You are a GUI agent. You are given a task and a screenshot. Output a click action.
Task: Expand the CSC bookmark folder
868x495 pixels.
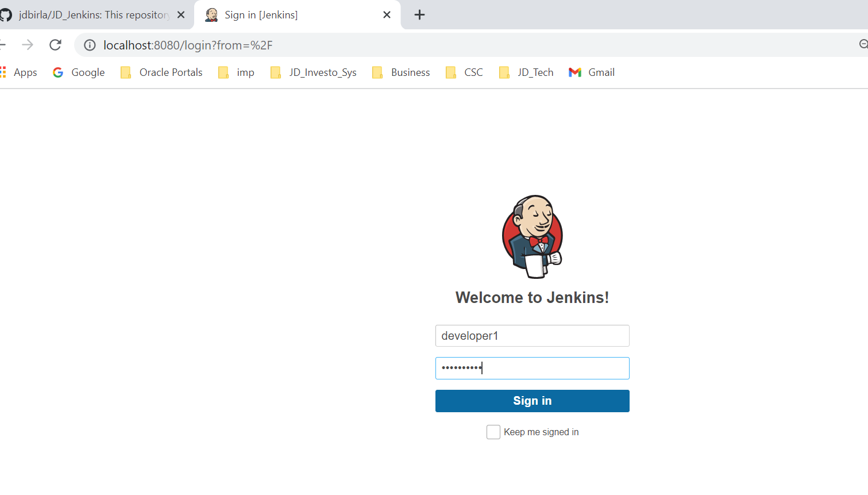pyautogui.click(x=464, y=72)
